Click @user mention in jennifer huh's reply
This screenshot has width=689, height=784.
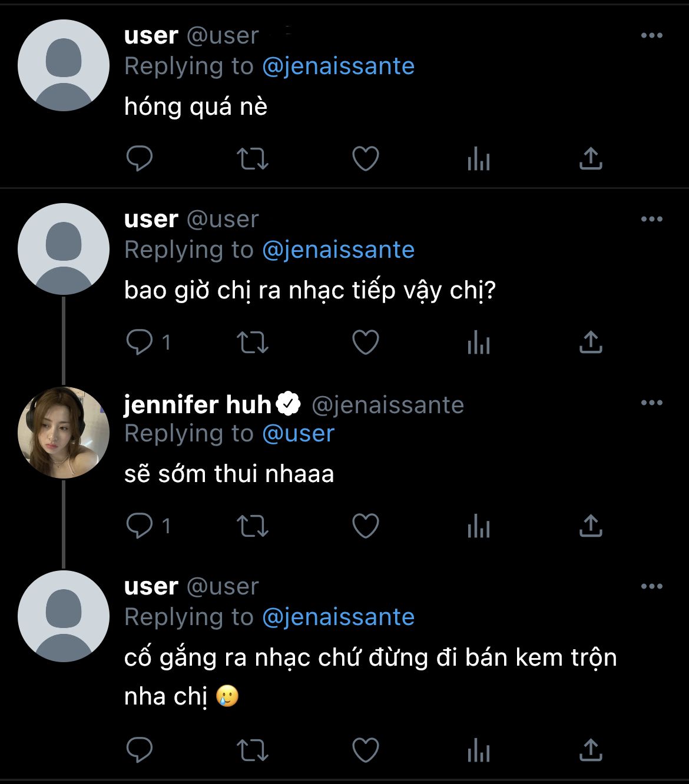(x=298, y=434)
